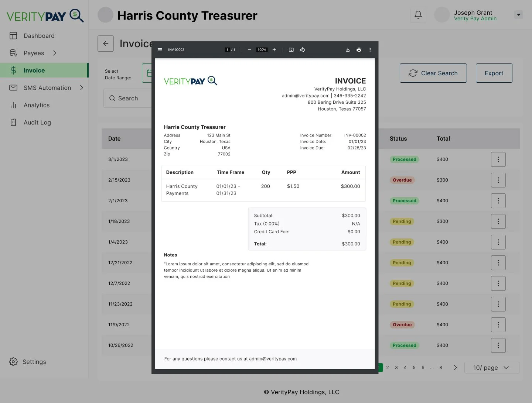Click the notification bell icon
The height and width of the screenshot is (403, 532).
pos(418,14)
